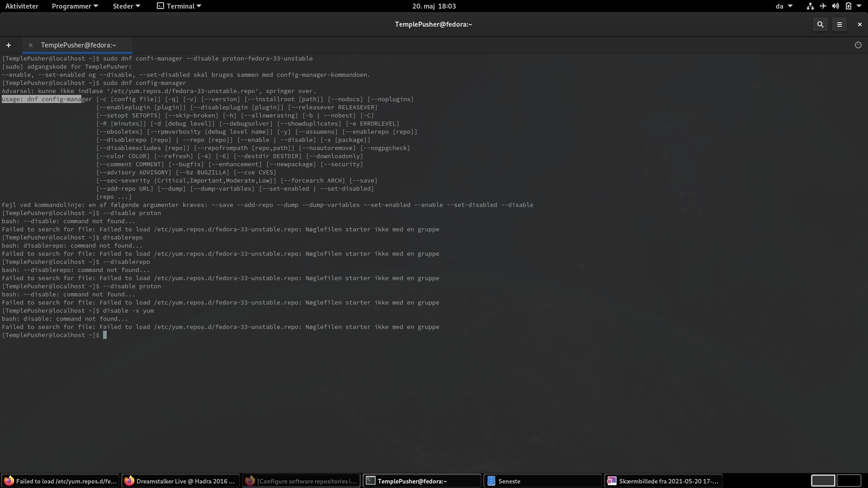Open terminal search with magnifier button

(x=820, y=24)
